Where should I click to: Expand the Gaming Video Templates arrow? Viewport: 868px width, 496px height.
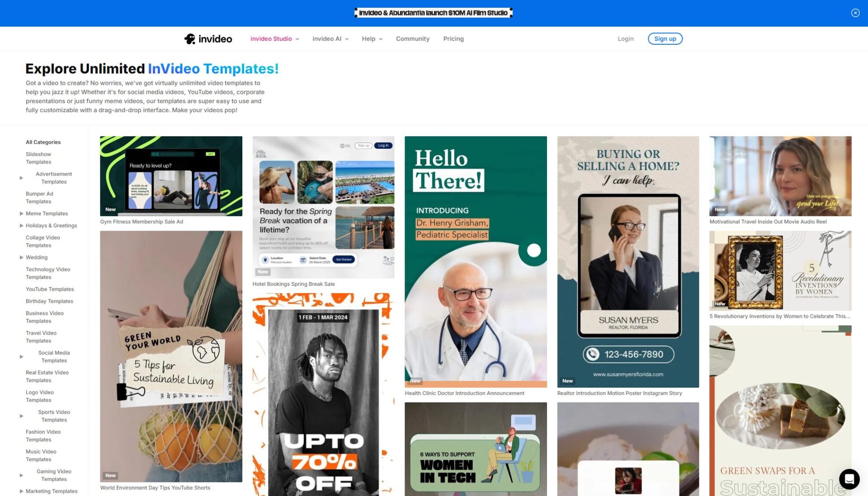pos(21,475)
